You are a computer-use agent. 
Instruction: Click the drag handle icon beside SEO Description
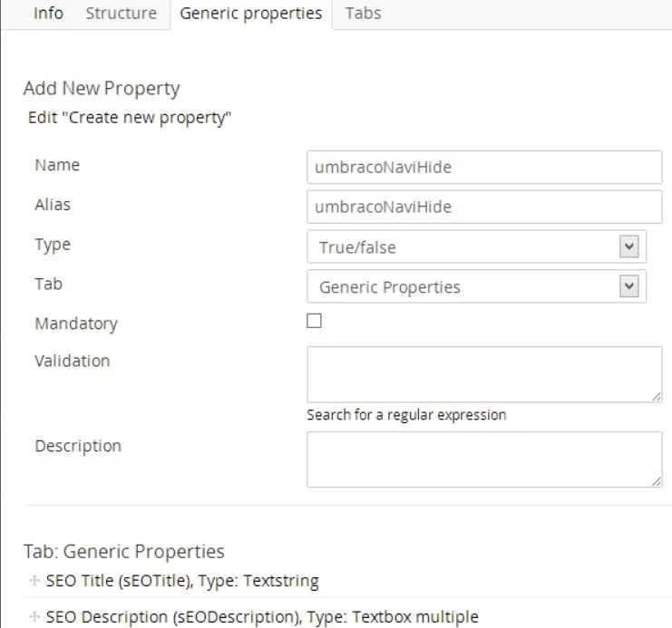(x=34, y=617)
